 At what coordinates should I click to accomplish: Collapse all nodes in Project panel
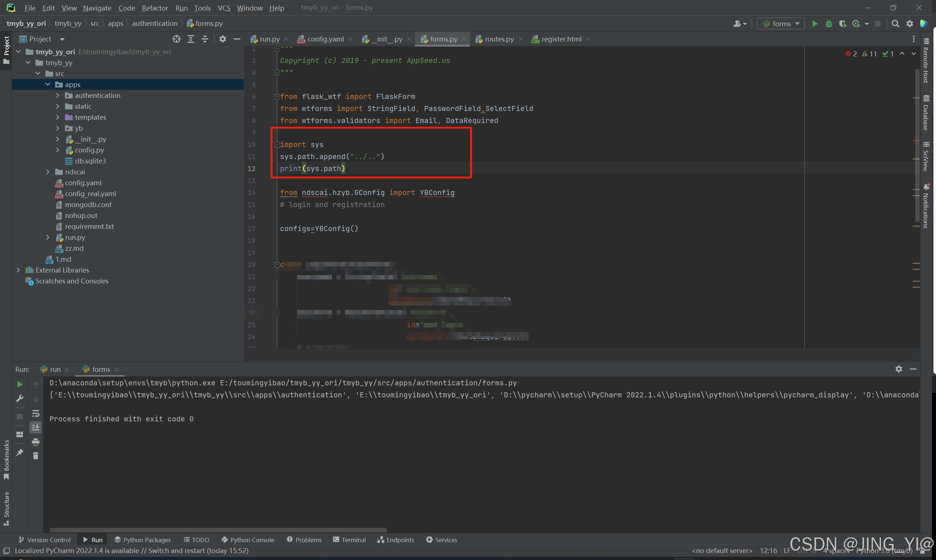(205, 39)
